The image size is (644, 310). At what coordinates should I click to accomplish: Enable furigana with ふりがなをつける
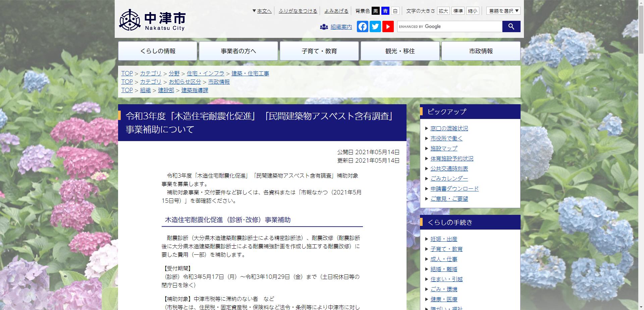coord(298,11)
